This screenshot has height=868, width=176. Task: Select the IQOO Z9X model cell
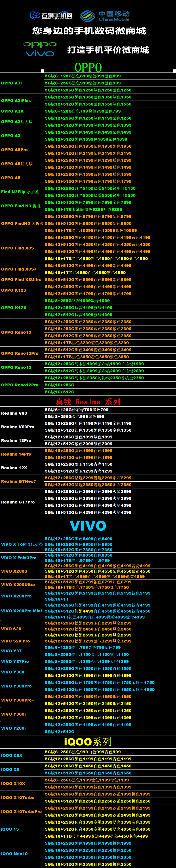pos(22,755)
